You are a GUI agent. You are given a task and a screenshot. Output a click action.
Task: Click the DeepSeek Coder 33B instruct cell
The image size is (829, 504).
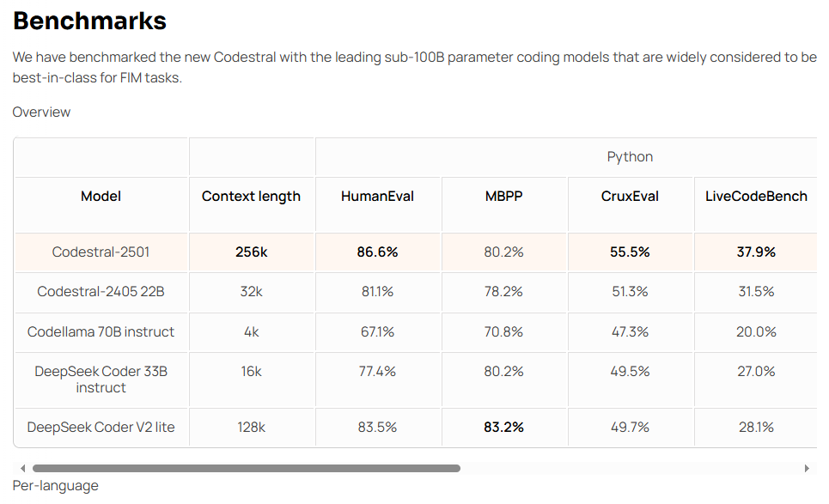(x=101, y=380)
